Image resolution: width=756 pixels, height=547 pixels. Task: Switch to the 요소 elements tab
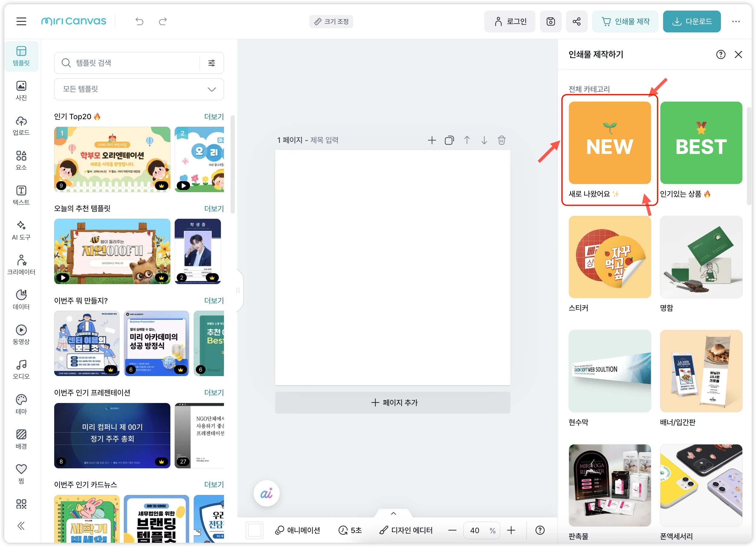point(21,160)
